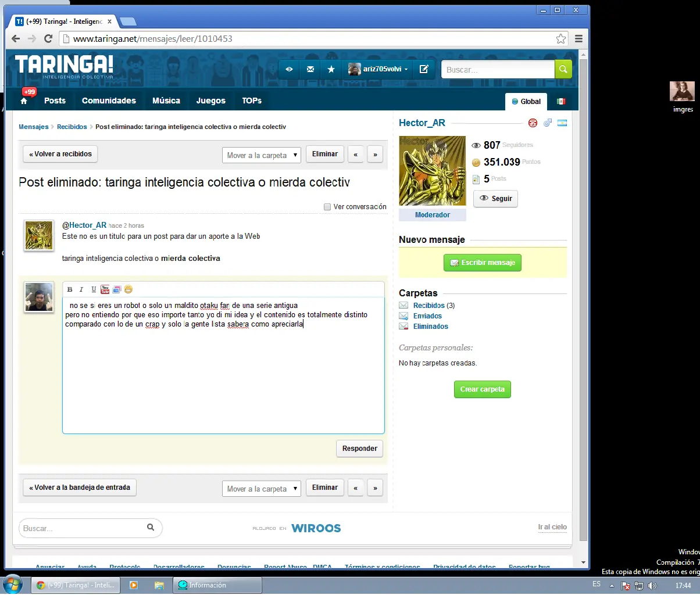Select the Mexico flag tab
The image size is (700, 595).
pos(560,101)
